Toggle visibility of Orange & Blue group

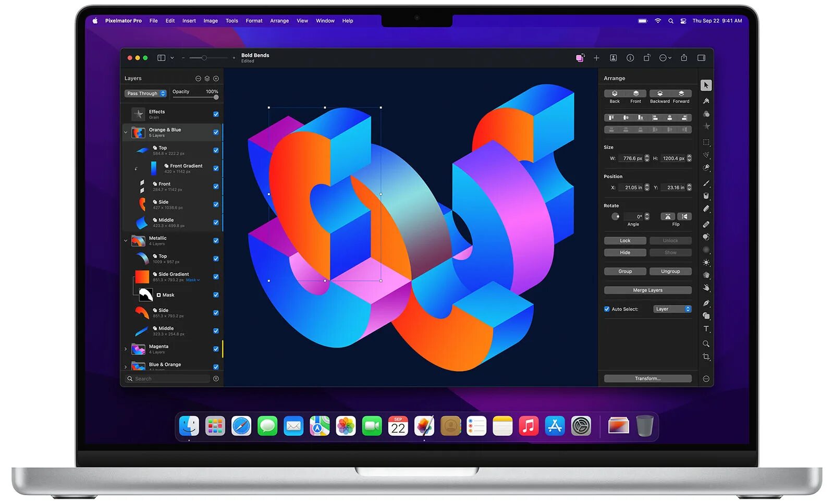(x=216, y=132)
